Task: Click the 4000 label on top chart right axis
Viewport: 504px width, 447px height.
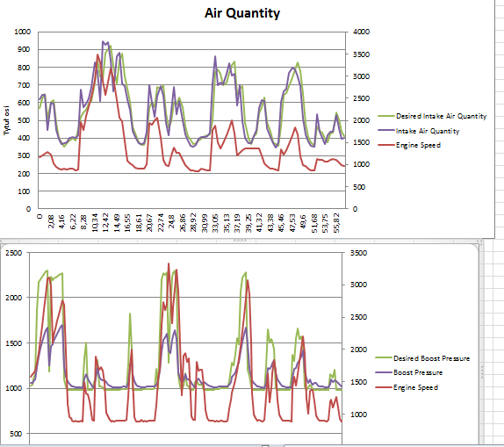Action: [361, 32]
